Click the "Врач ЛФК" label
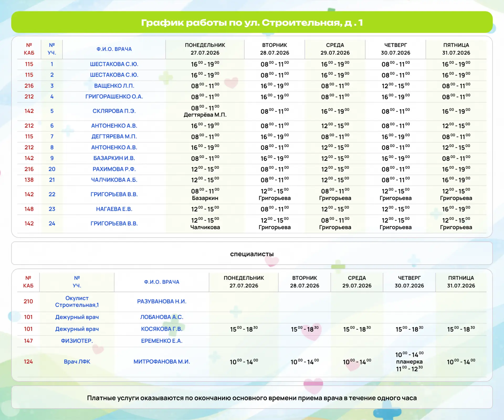 tap(77, 361)
